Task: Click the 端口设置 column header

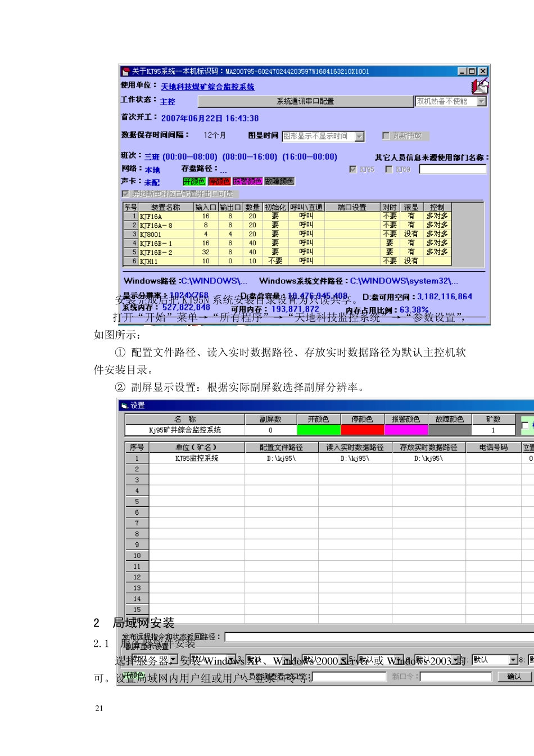Action: click(352, 208)
